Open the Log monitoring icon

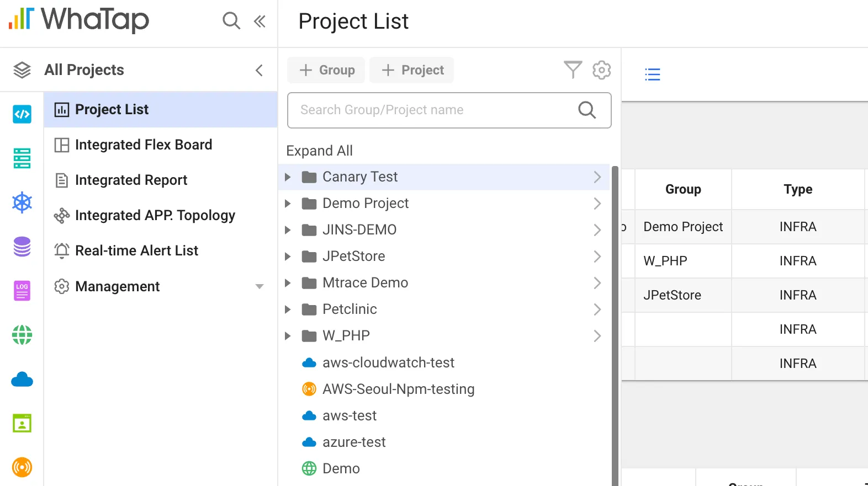click(x=22, y=291)
